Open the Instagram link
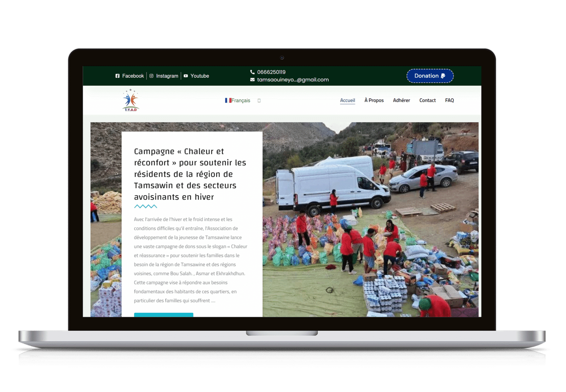 (x=167, y=76)
